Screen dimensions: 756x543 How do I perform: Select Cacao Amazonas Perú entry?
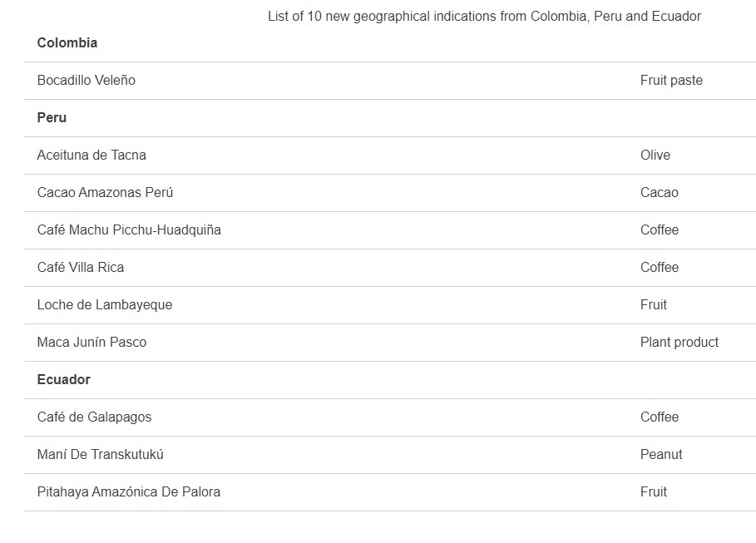tap(105, 192)
